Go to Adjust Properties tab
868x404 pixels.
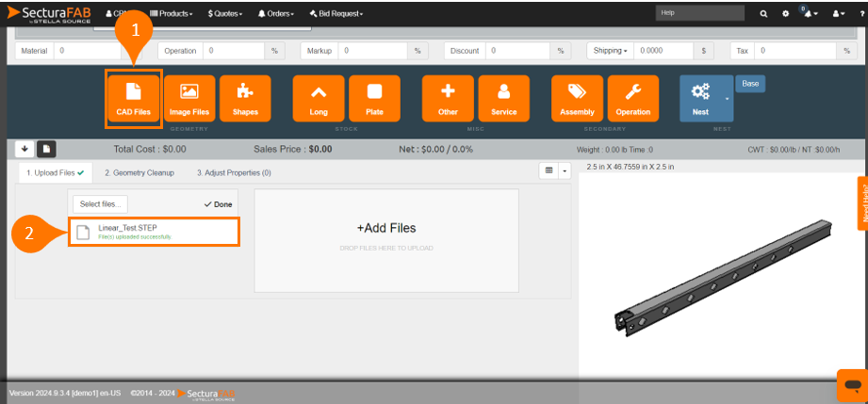point(234,172)
